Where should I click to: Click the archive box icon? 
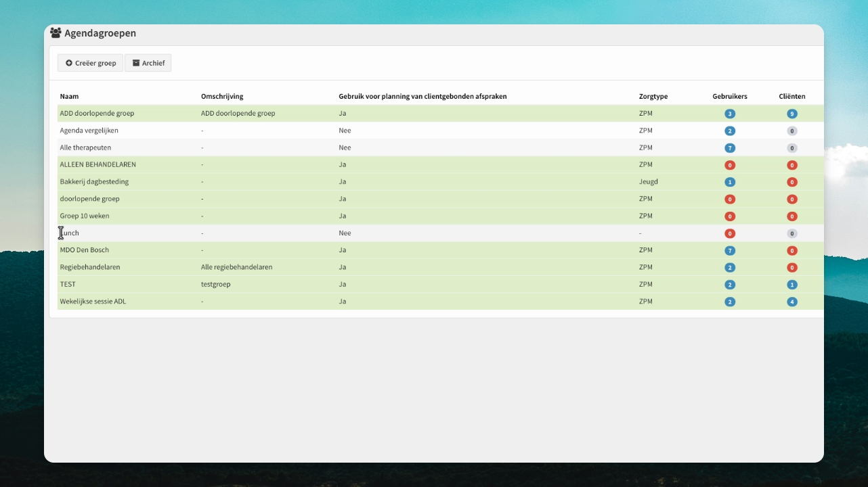[x=136, y=63]
